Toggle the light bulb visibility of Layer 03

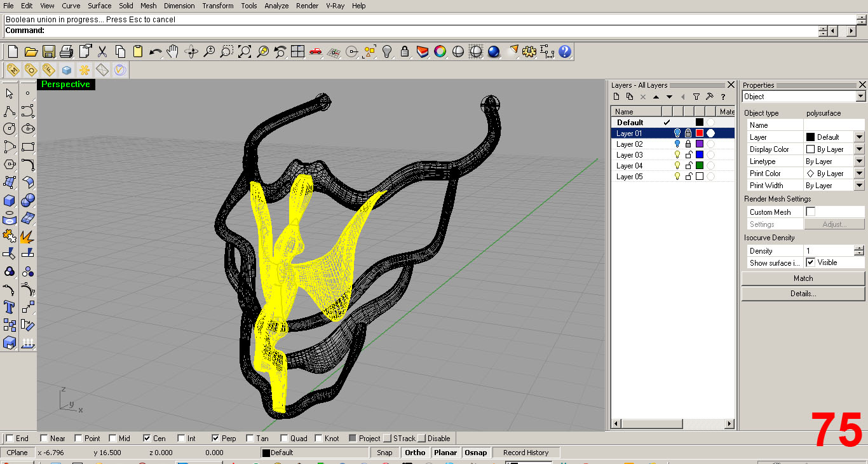click(x=677, y=154)
